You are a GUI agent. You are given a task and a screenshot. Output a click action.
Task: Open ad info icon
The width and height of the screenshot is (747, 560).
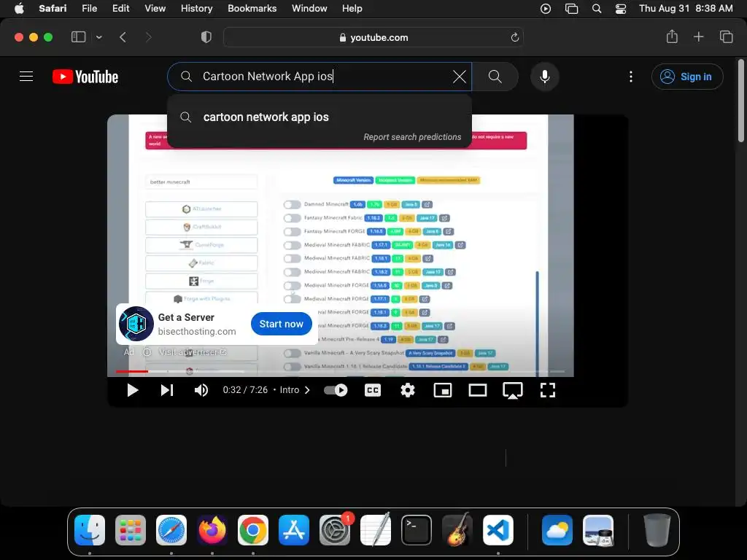(147, 352)
